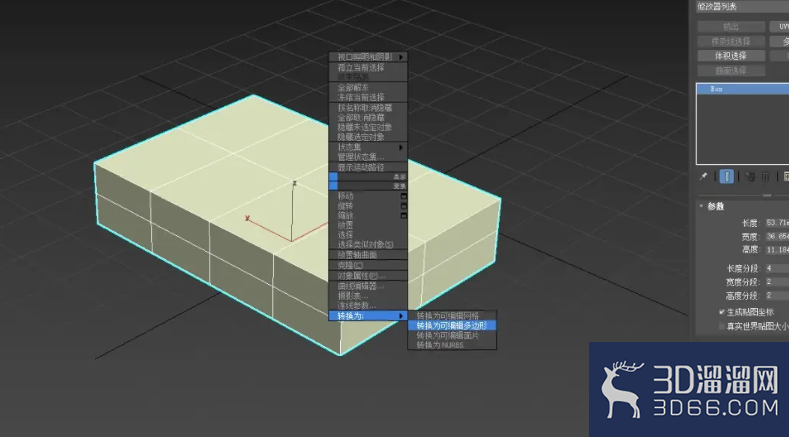Viewport: 789px width, 437px height.
Task: Select Box in the modifier stack
Action: (x=743, y=89)
